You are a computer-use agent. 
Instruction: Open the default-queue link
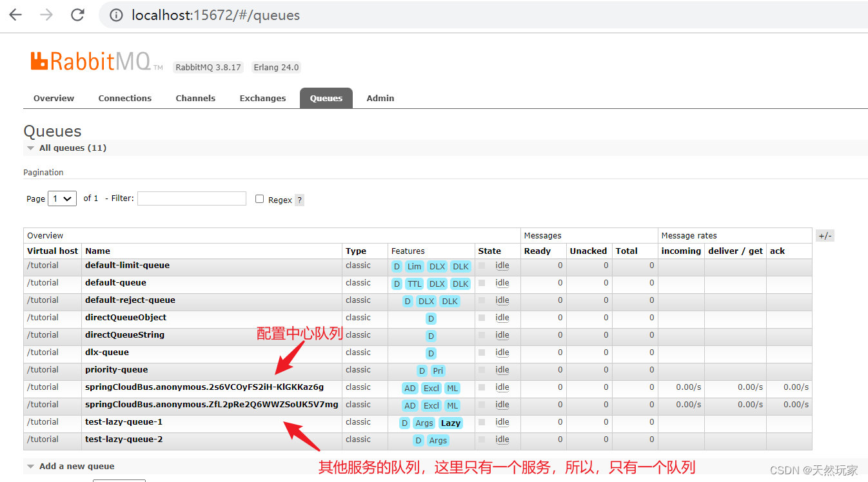(x=115, y=282)
